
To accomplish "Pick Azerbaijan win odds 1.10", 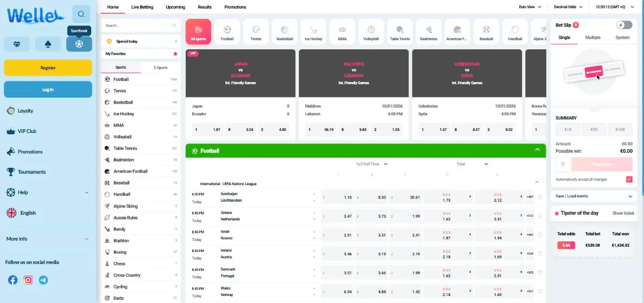I will tap(338, 197).
